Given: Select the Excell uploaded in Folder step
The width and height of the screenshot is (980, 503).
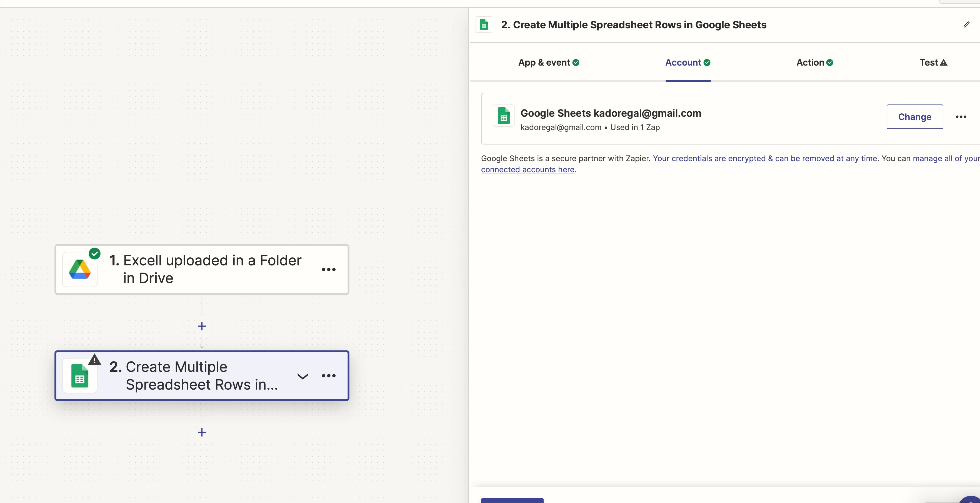Looking at the screenshot, I should 206,269.
